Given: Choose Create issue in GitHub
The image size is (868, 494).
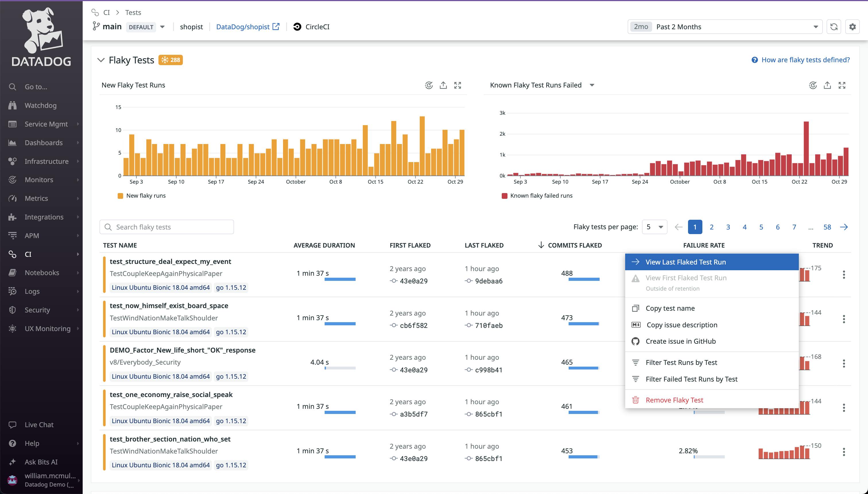Looking at the screenshot, I should pos(681,341).
